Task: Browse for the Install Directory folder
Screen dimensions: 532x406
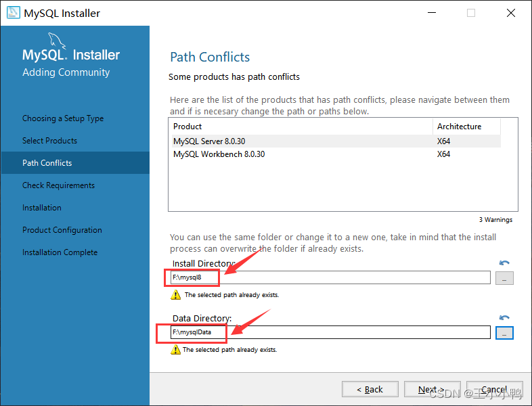Action: pyautogui.click(x=504, y=278)
